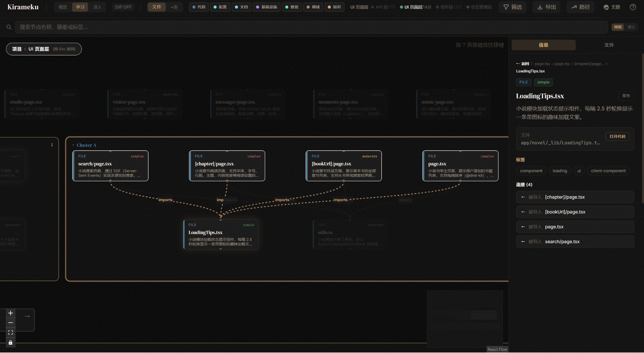Toggle the 代码 category filter chip
This screenshot has height=353, width=644.
pos(199,7)
